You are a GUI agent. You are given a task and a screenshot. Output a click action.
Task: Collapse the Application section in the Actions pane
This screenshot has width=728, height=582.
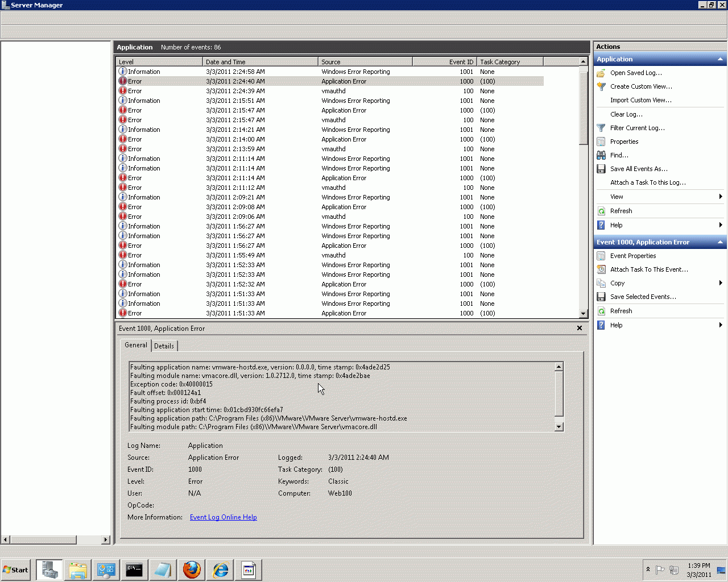(720, 59)
